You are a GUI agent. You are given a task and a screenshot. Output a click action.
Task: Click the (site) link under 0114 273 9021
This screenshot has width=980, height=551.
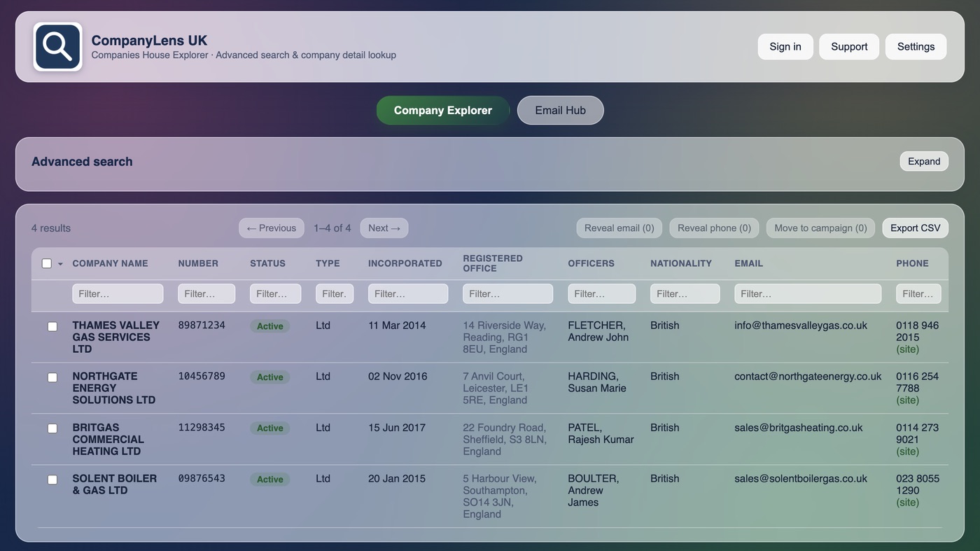(x=908, y=452)
